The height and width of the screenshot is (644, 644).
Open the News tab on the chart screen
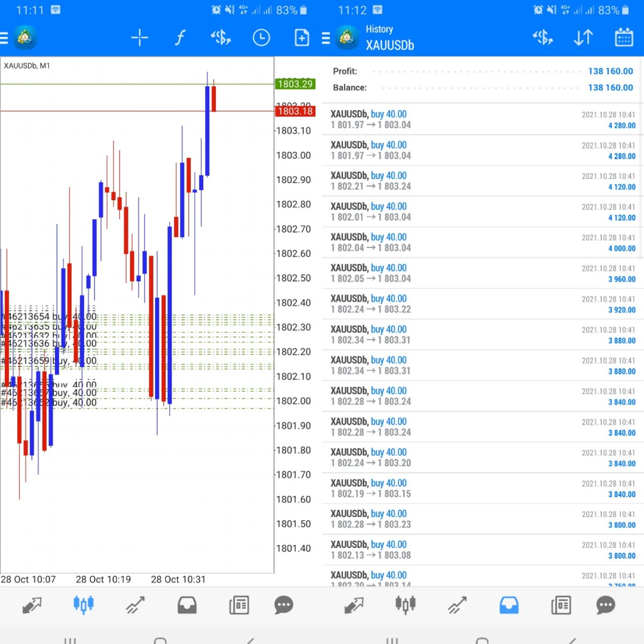(x=238, y=605)
